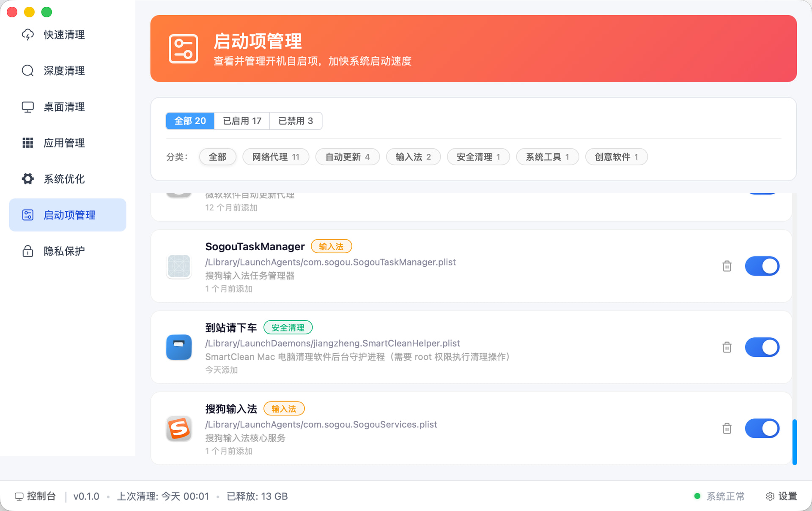Open the 已禁用 tab

coord(295,121)
